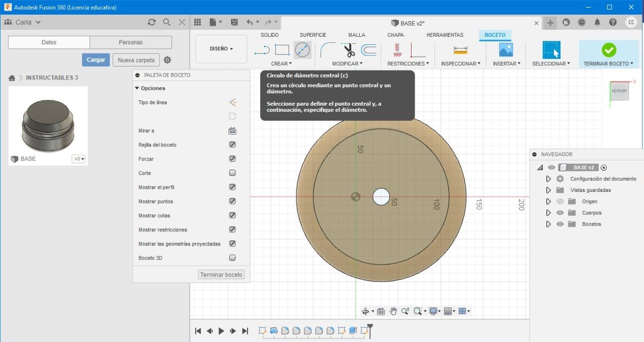Switch to the Personas tab
Viewport: 644px width, 342px height.
(131, 42)
